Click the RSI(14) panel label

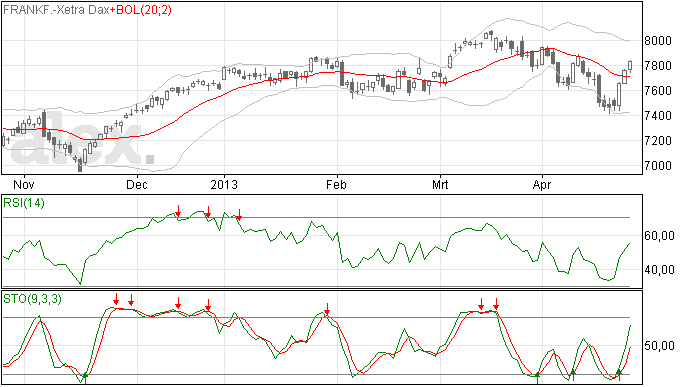[24, 203]
